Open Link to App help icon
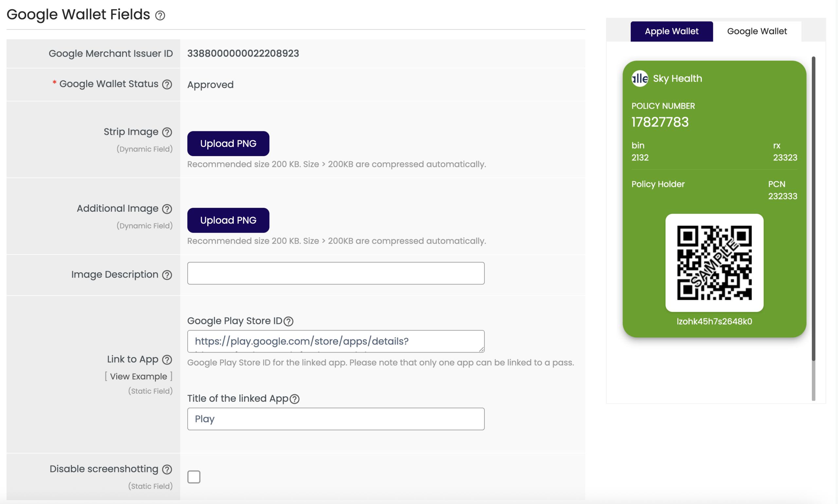This screenshot has height=504, width=838. pos(167,360)
